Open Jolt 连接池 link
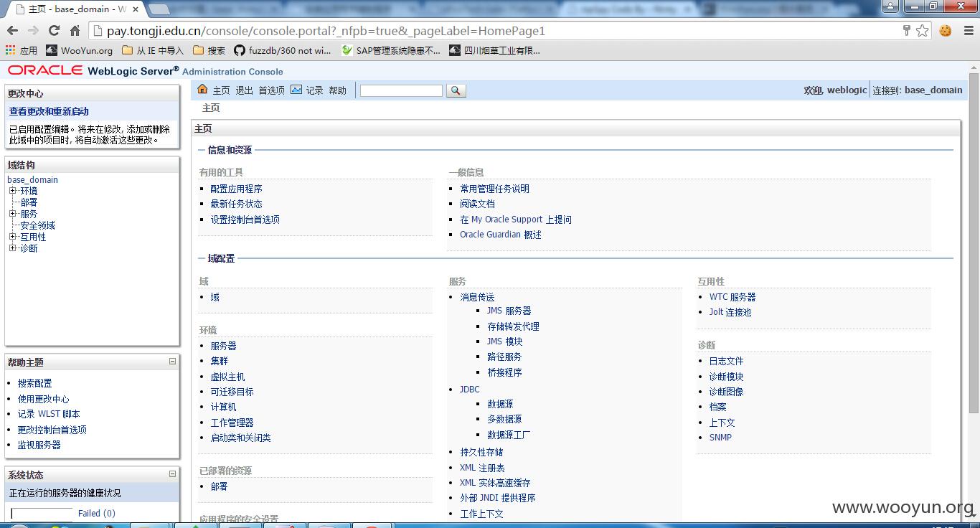Viewport: 980px width, 528px height. point(730,312)
